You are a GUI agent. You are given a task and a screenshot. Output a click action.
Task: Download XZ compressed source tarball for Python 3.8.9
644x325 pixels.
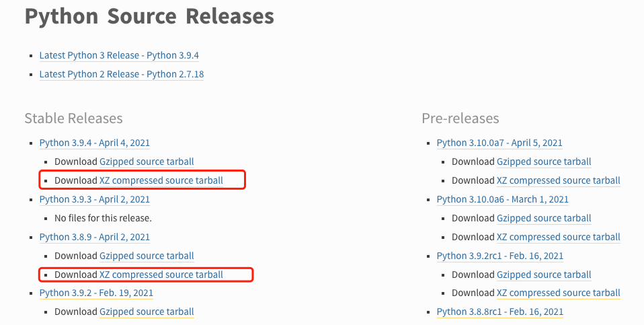click(x=161, y=275)
